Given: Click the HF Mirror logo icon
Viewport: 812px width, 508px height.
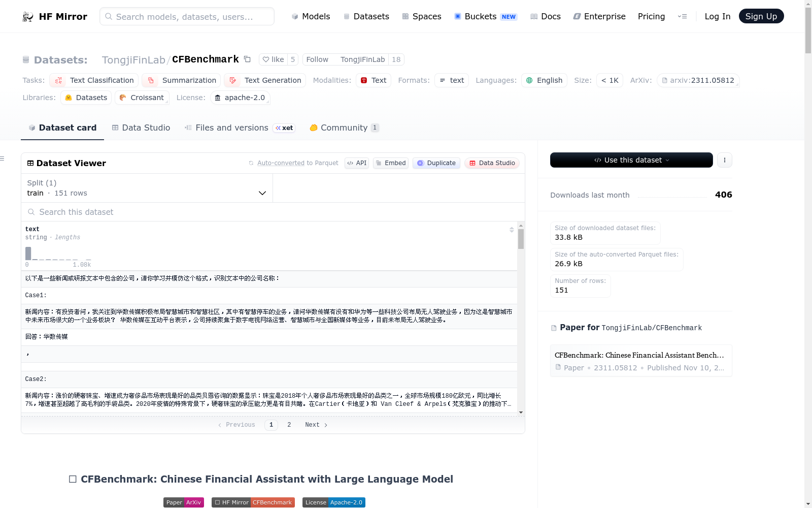Looking at the screenshot, I should [x=28, y=17].
